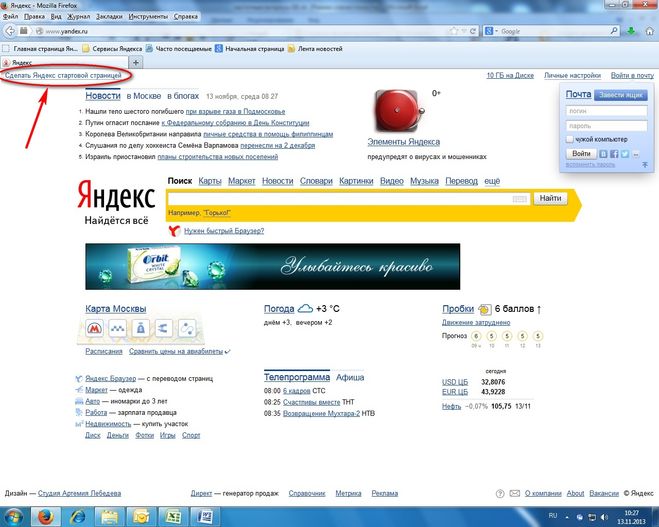Open Firefox from the taskbar

[46, 516]
